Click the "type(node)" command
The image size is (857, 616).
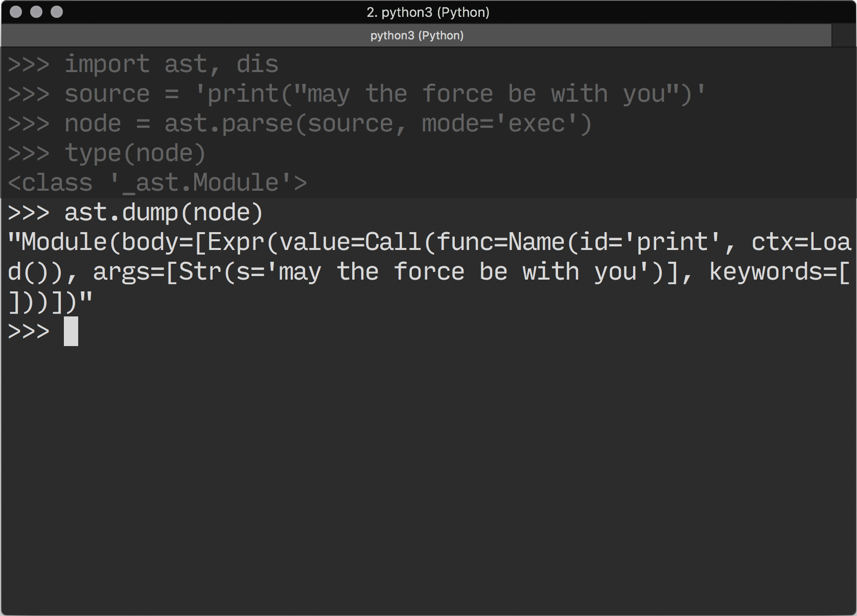[135, 153]
